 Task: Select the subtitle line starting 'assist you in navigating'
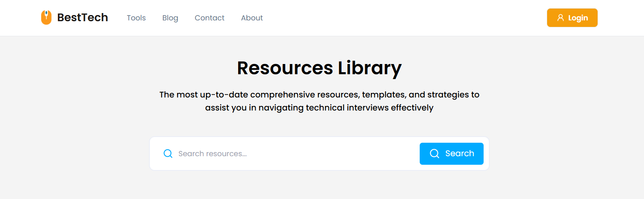click(x=320, y=108)
